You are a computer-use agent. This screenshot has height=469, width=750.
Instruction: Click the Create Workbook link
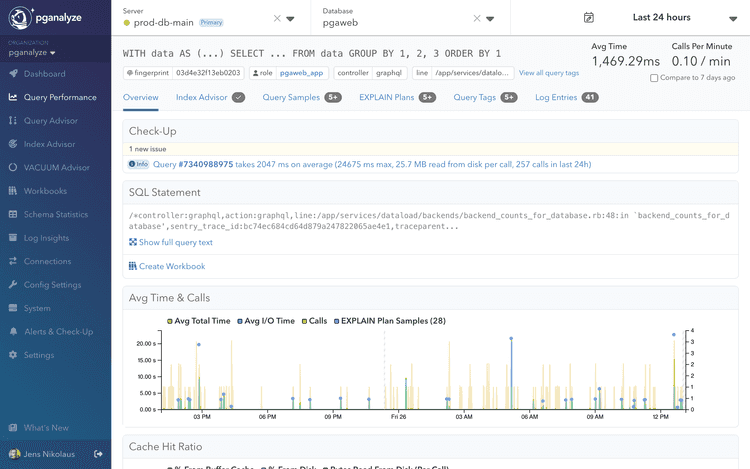(x=171, y=266)
